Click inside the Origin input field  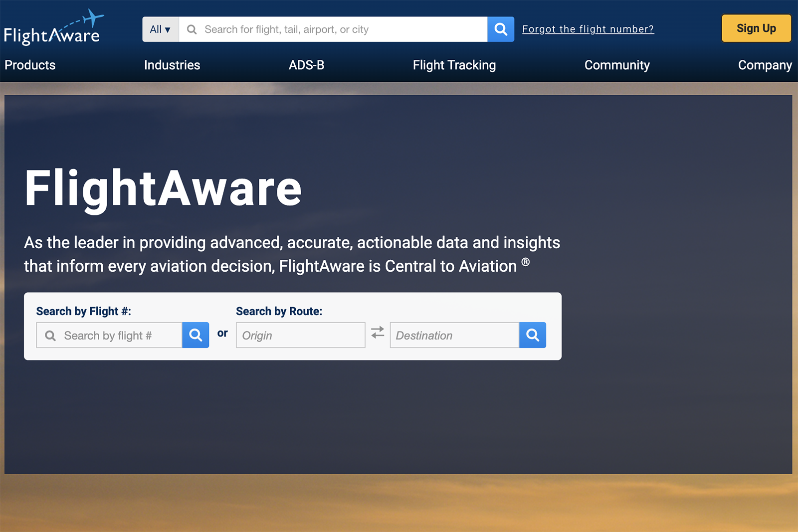(x=299, y=335)
